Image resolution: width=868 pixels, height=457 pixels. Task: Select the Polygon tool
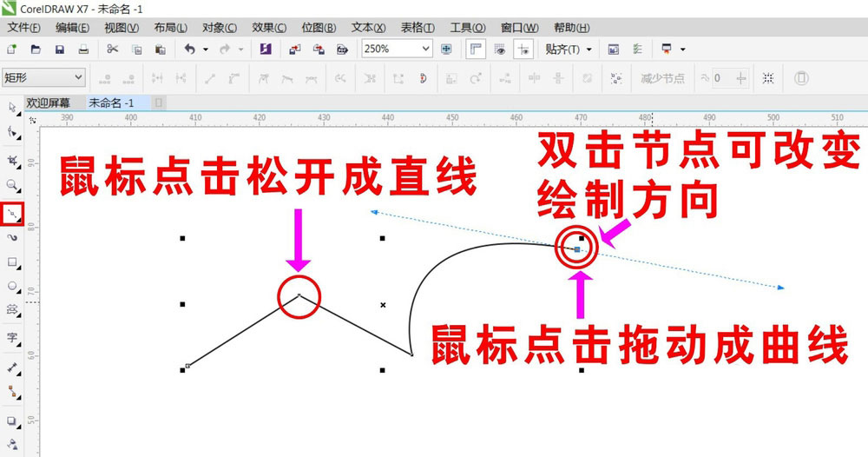pyautogui.click(x=11, y=309)
